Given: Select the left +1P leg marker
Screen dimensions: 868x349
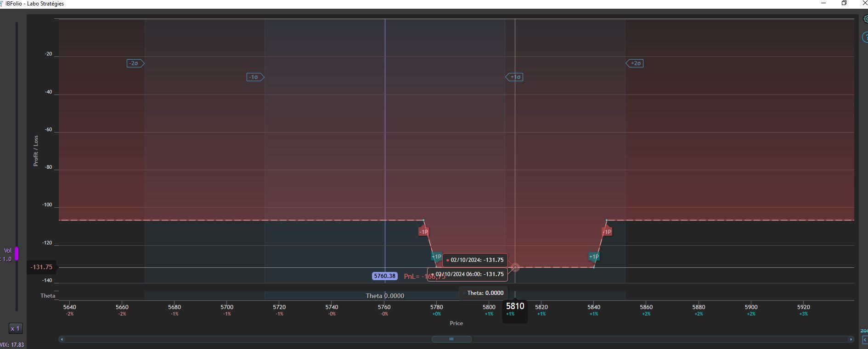Looking at the screenshot, I should 436,257.
